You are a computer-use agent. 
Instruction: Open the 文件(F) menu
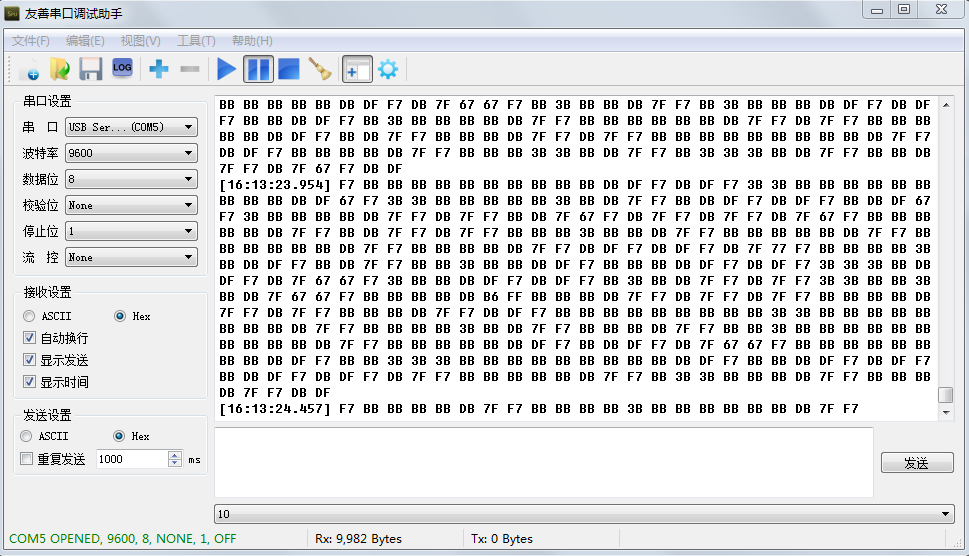(x=30, y=41)
